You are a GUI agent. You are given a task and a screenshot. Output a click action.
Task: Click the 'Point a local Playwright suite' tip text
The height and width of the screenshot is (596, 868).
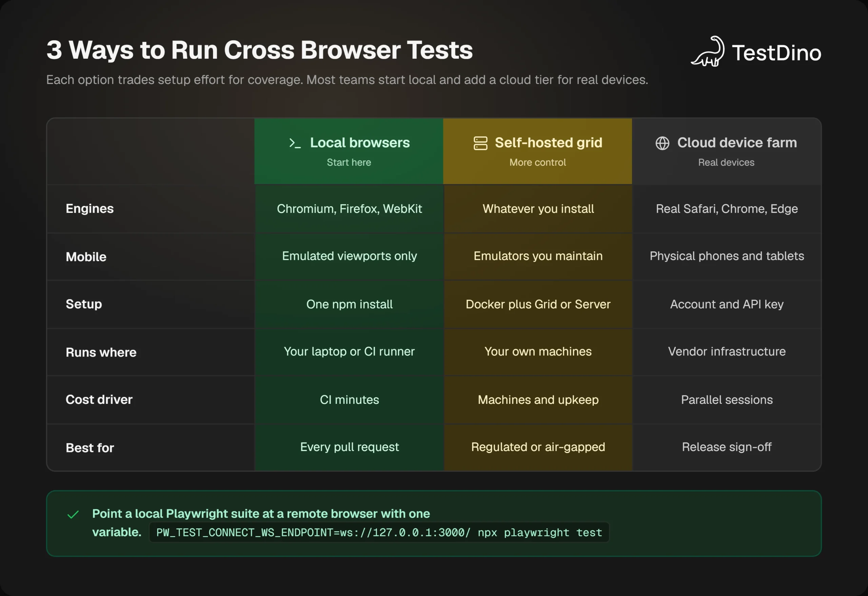pos(261,523)
